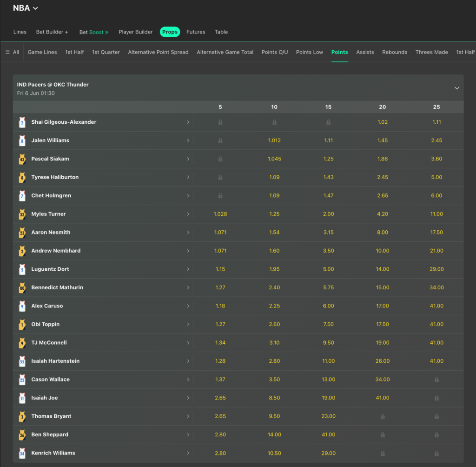Open TJ McConnell player name
Image resolution: width=476 pixels, height=467 pixels.
49,343
